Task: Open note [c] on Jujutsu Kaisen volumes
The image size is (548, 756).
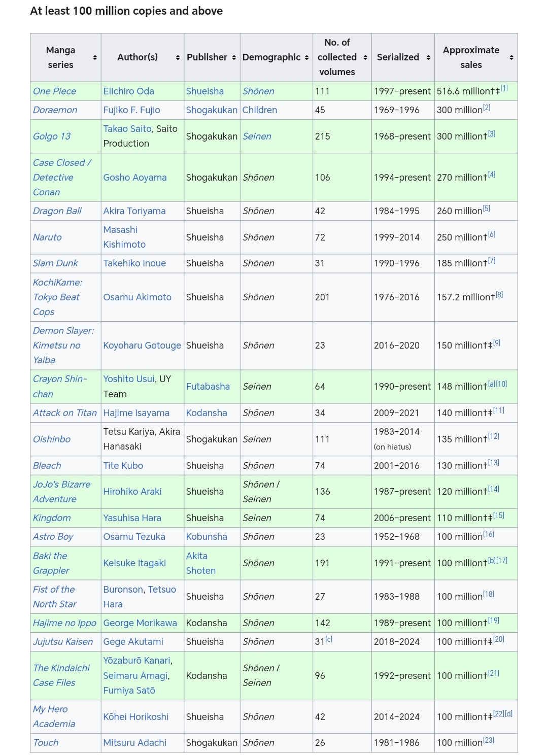Action: click(x=329, y=639)
